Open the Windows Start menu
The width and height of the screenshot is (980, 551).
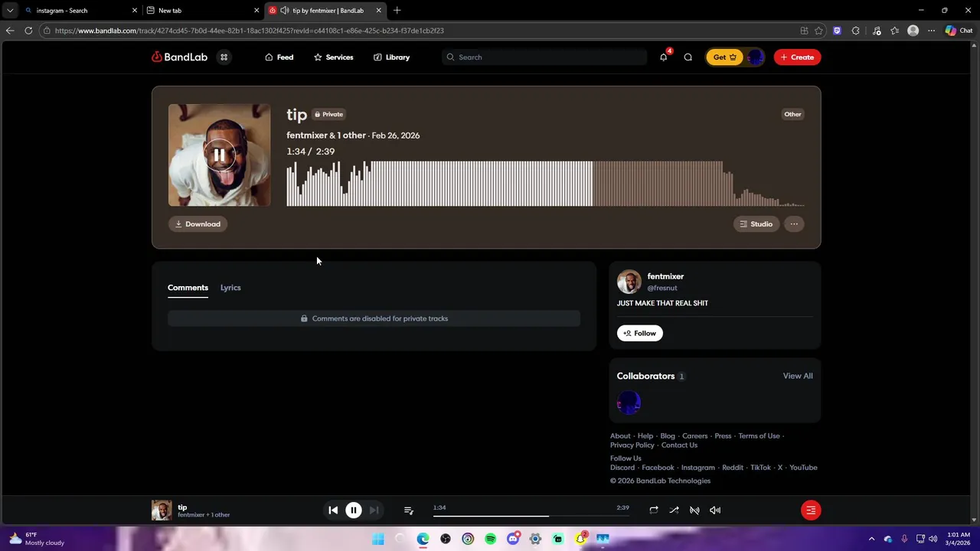coord(378,540)
